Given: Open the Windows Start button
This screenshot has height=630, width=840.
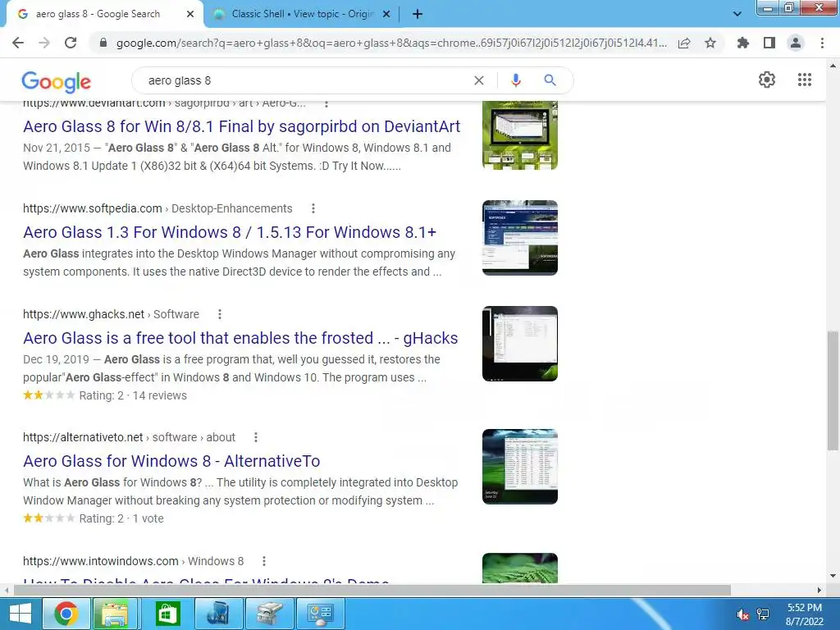Looking at the screenshot, I should click(21, 614).
